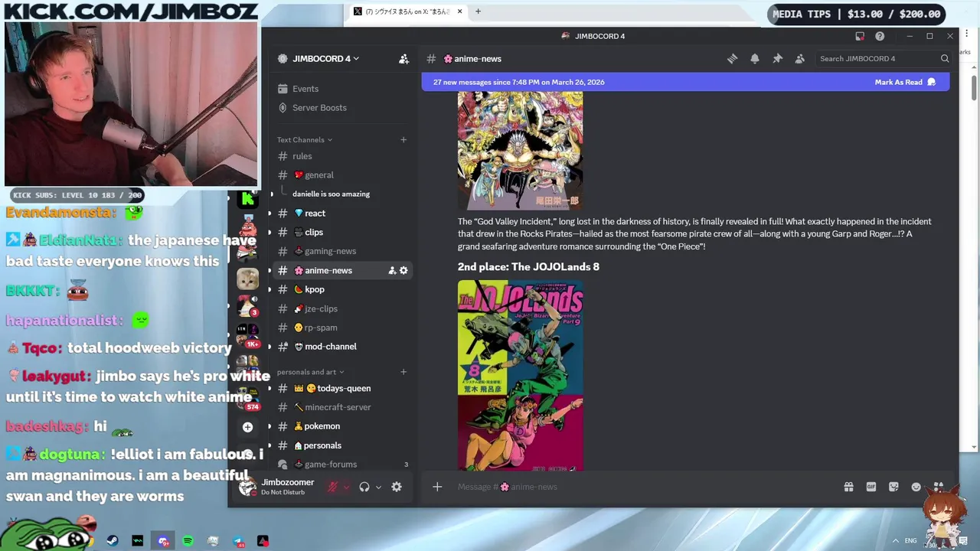Image resolution: width=980 pixels, height=551 pixels.
Task: Open Telegram from the taskbar
Action: (238, 541)
